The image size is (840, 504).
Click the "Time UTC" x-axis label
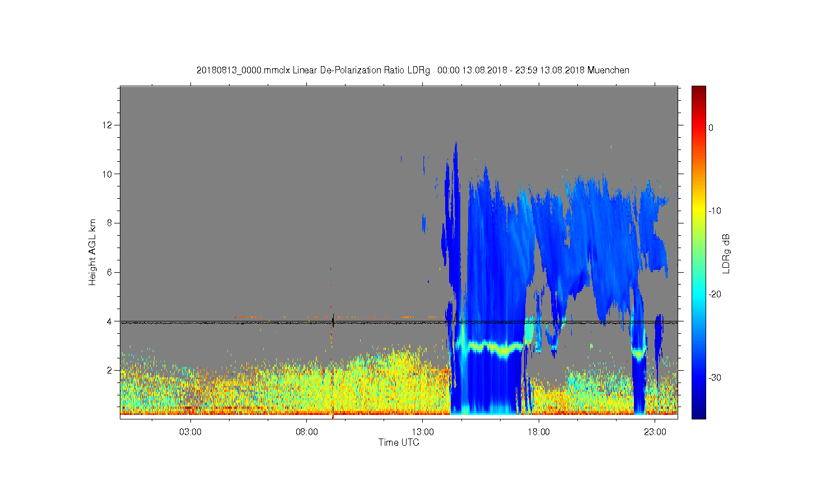399,442
